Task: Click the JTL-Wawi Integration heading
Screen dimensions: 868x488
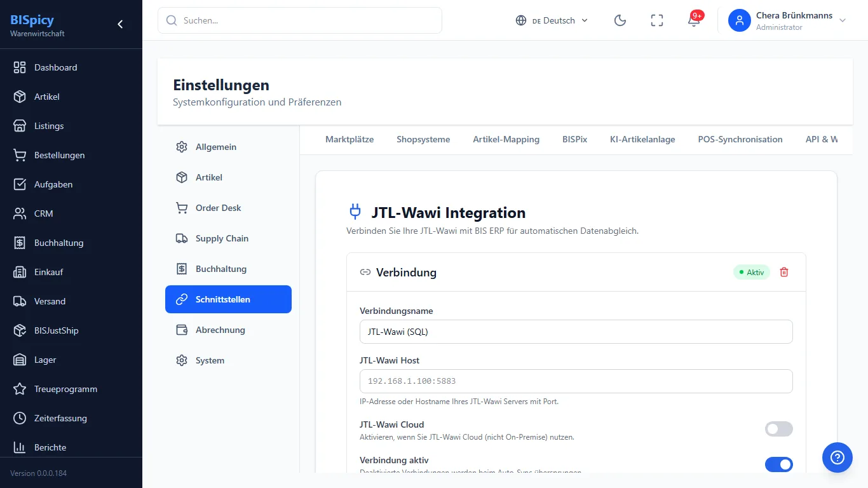Action: pyautogui.click(x=449, y=213)
